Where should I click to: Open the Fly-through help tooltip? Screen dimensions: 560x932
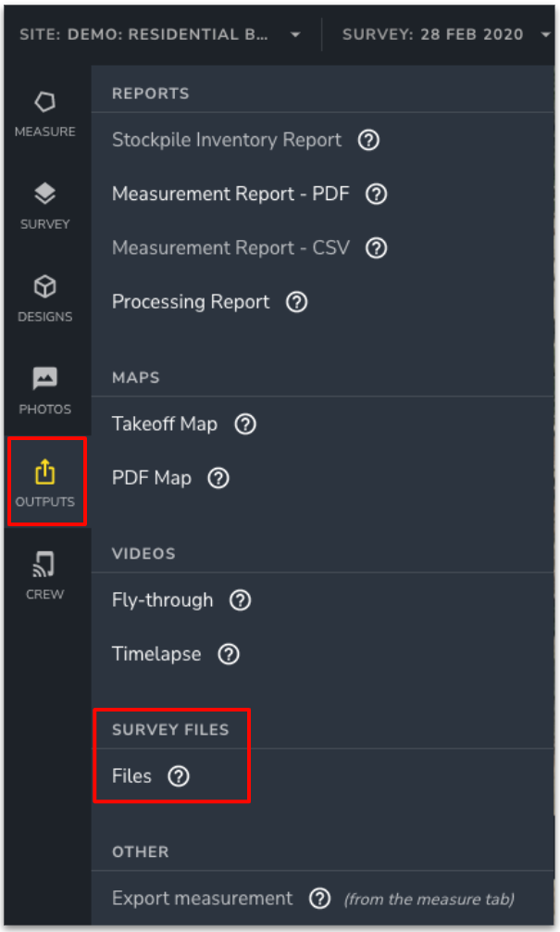click(x=239, y=600)
